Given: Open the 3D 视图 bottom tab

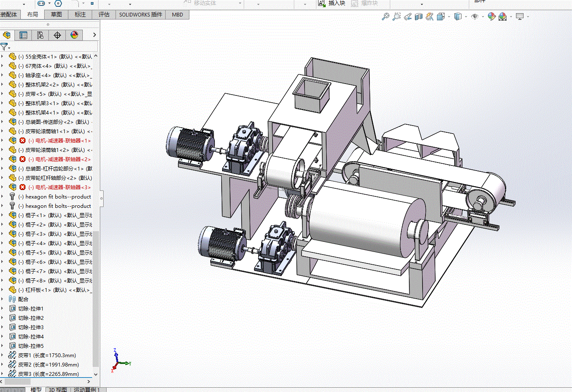Looking at the screenshot, I should click(58, 389).
